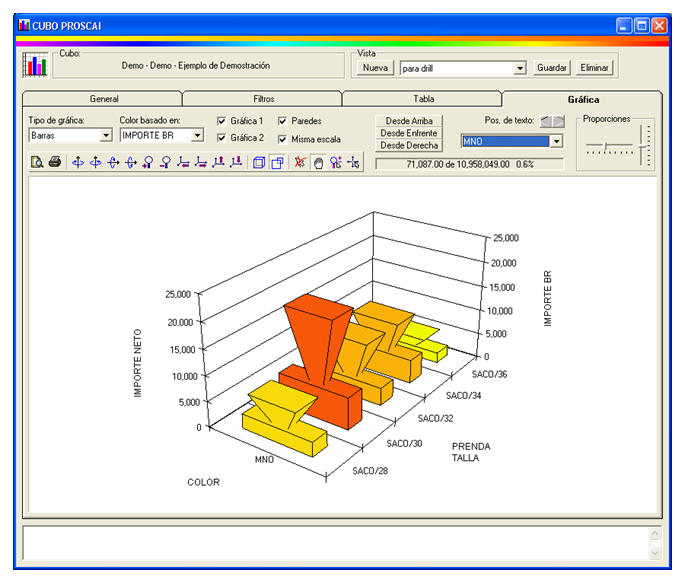
Task: Click the COLOR axis title
Action: point(203,482)
